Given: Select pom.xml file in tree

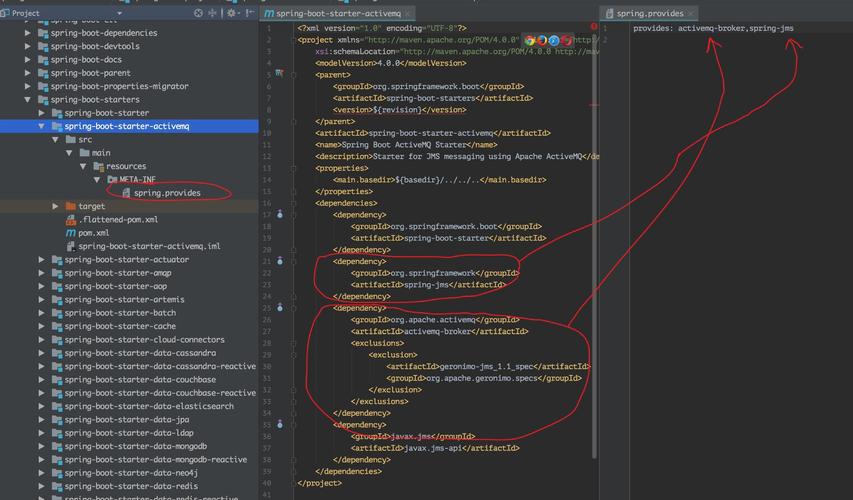Looking at the screenshot, I should point(94,233).
